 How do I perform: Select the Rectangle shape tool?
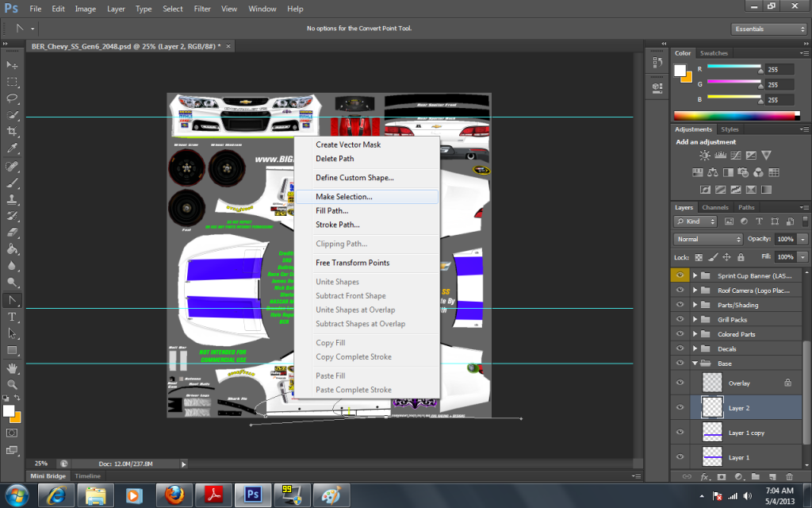click(x=12, y=350)
